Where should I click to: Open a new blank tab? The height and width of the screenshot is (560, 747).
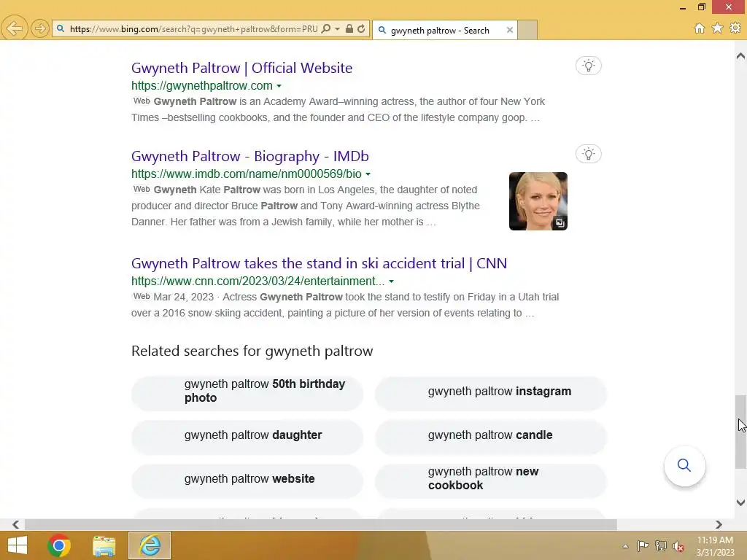click(x=527, y=30)
